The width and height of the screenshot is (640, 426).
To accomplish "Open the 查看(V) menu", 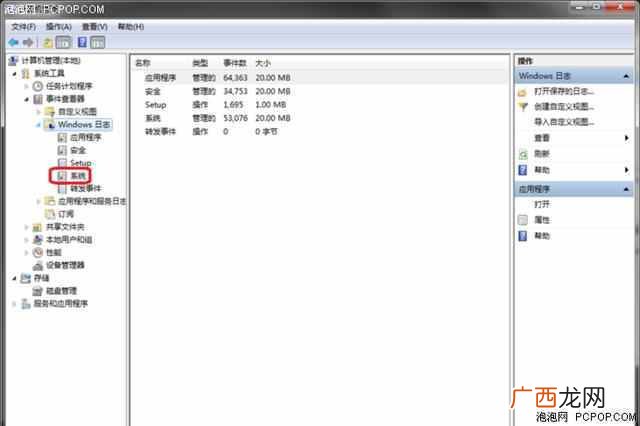I will (95, 27).
